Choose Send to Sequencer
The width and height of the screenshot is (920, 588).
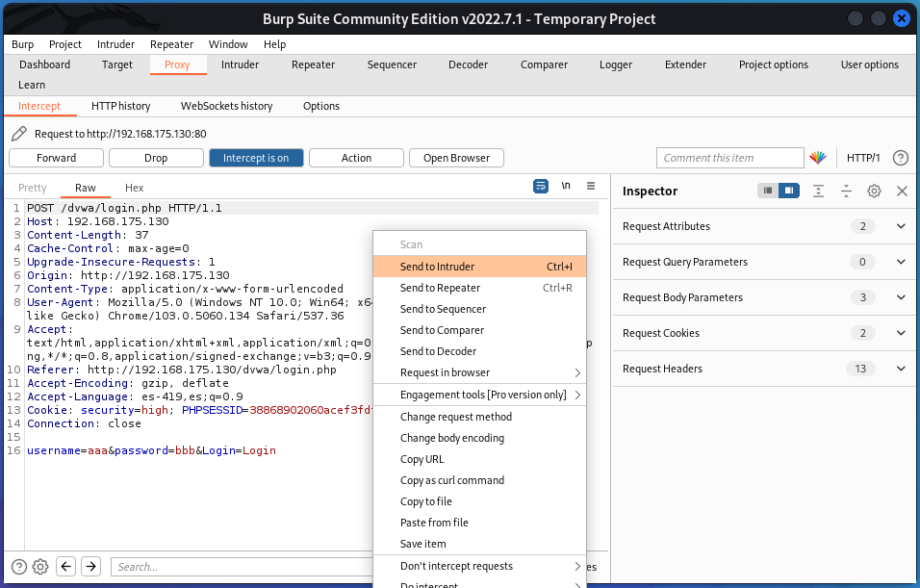click(479, 309)
